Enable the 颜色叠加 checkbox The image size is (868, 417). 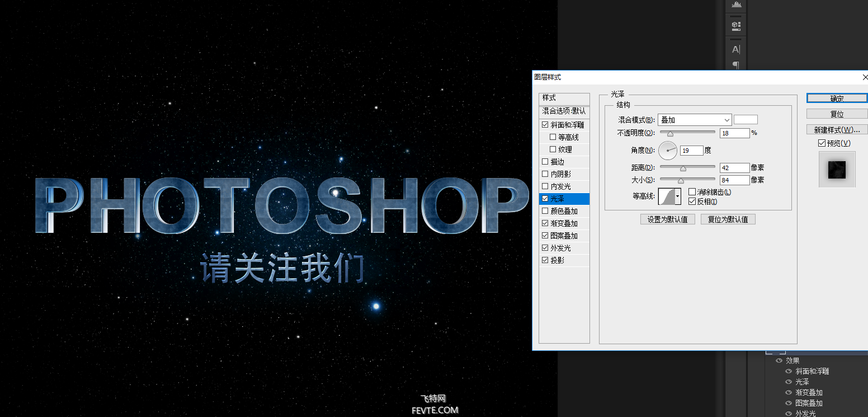point(545,211)
